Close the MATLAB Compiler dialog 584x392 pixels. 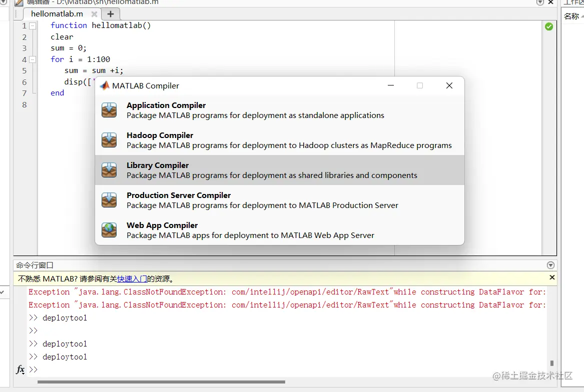(x=449, y=85)
